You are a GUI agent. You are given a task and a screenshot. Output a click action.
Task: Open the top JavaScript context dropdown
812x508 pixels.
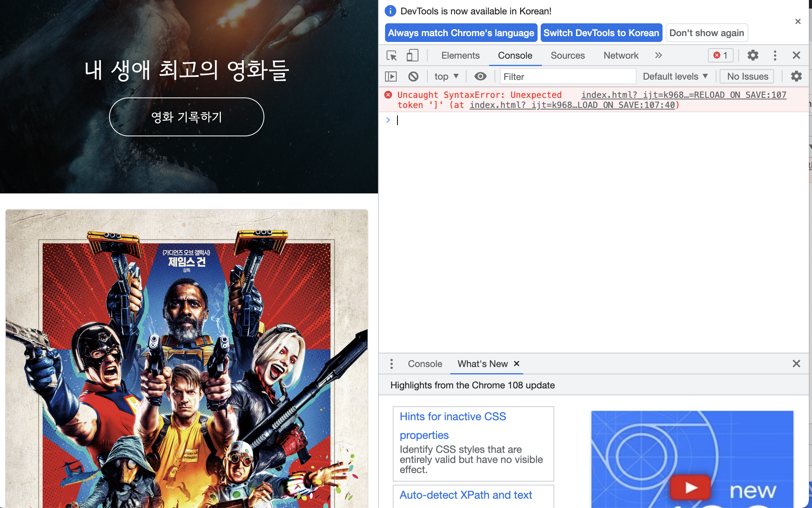coord(447,77)
